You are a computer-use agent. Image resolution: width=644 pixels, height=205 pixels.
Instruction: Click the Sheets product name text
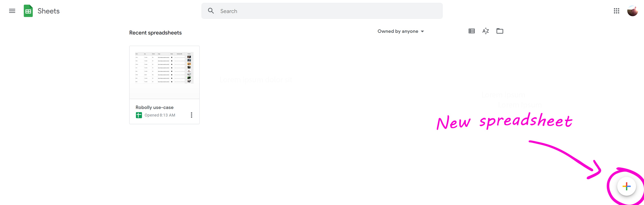pyautogui.click(x=48, y=11)
